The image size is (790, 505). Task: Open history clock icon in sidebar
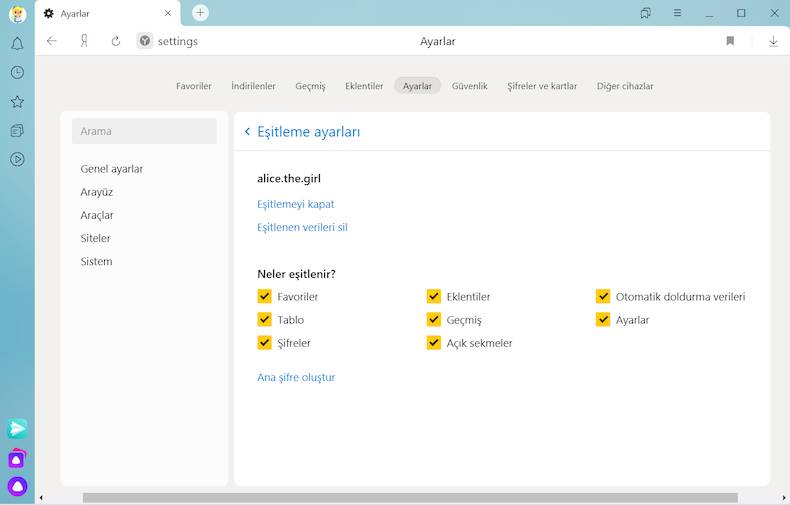[x=17, y=73]
